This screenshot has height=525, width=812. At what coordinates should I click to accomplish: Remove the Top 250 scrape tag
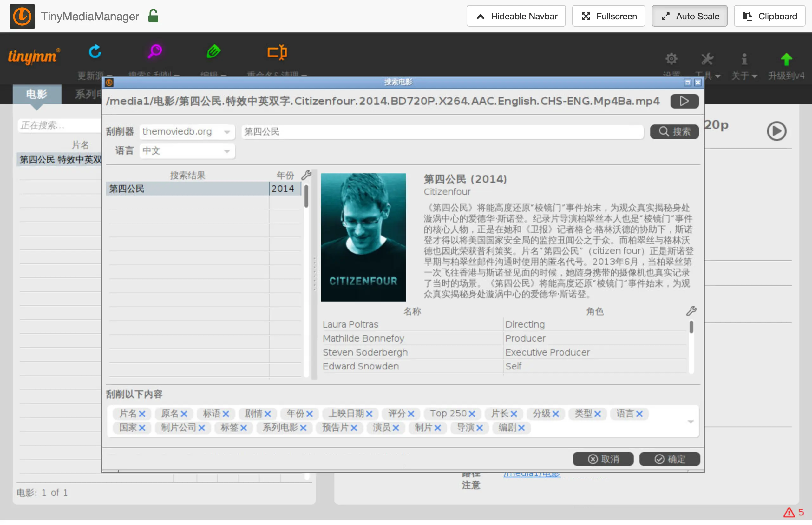click(x=472, y=414)
